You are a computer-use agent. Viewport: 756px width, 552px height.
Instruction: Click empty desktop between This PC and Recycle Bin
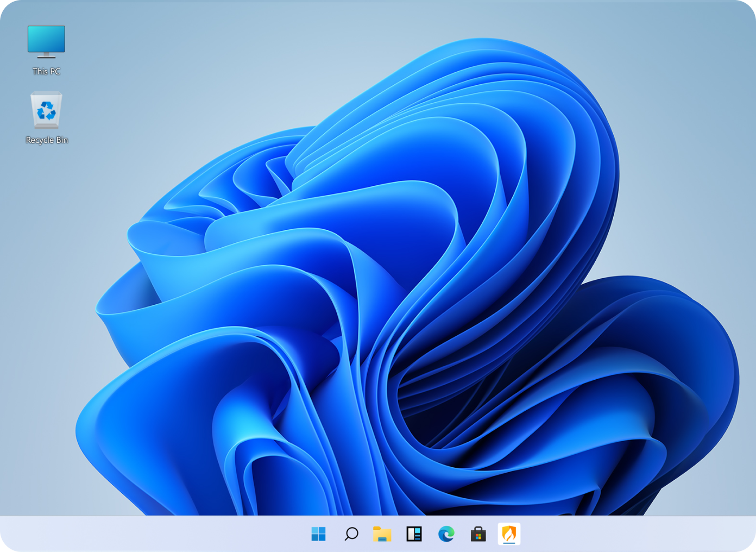(47, 84)
